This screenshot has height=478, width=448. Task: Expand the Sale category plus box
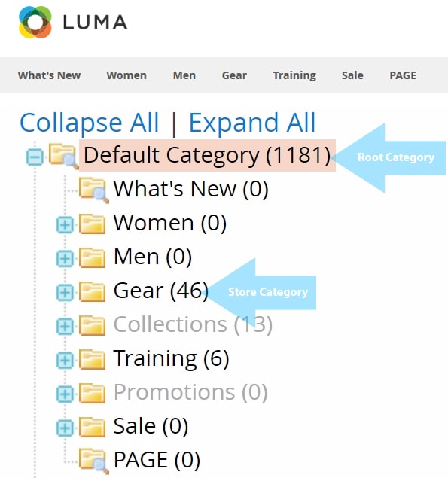click(x=65, y=428)
